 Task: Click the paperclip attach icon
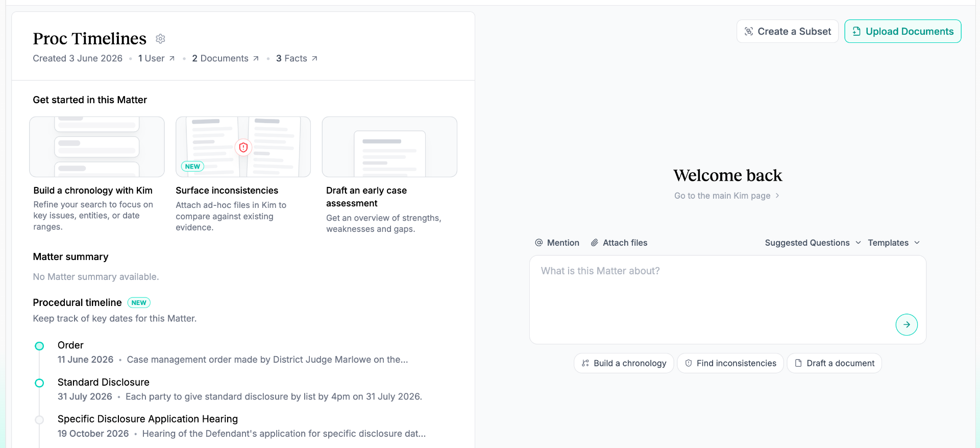pos(595,243)
